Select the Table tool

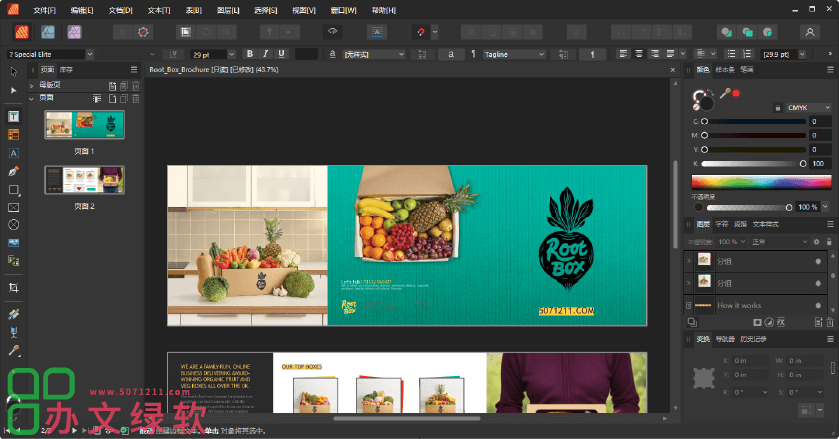point(14,134)
